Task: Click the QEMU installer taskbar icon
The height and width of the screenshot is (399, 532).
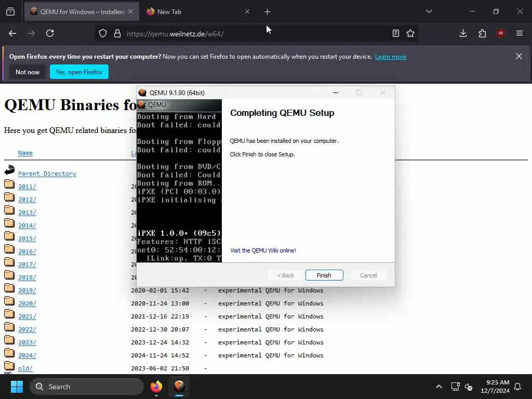Action: (179, 387)
